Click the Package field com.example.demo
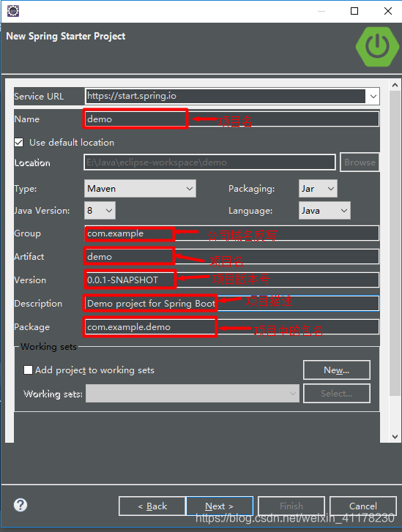 (x=231, y=326)
